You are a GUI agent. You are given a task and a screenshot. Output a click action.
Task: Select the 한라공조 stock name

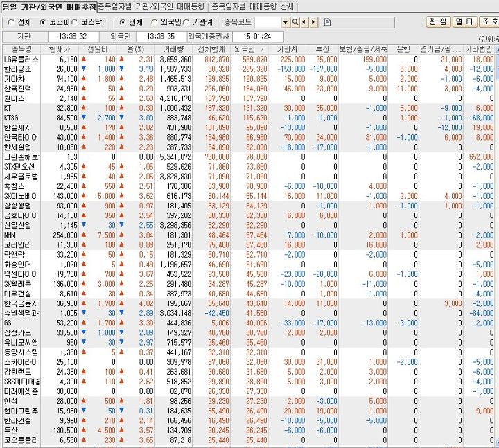[18, 69]
